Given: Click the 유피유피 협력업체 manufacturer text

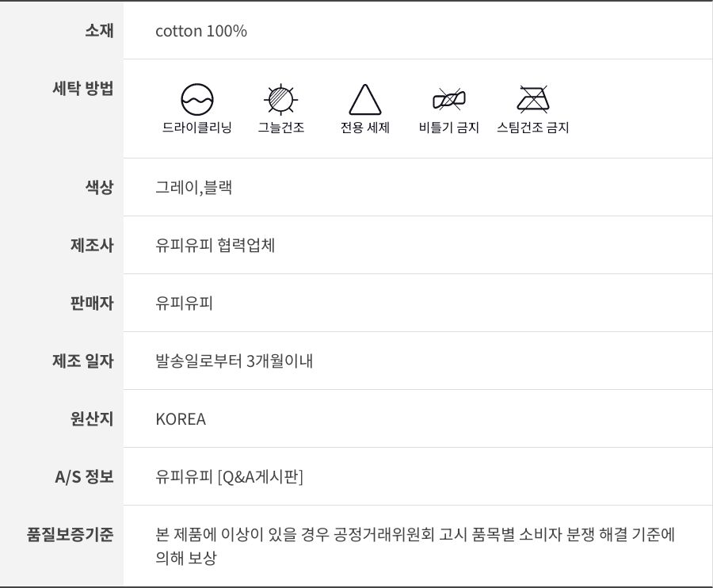Looking at the screenshot, I should click(215, 246).
